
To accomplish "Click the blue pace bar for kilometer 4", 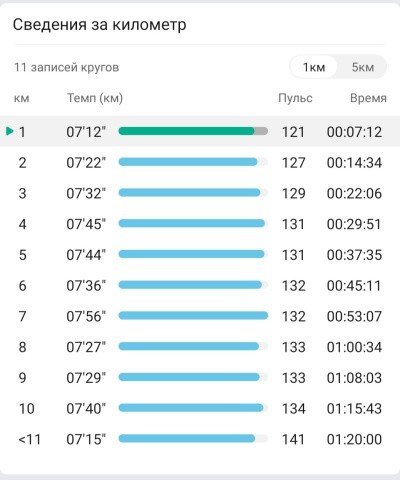I will pyautogui.click(x=192, y=223).
